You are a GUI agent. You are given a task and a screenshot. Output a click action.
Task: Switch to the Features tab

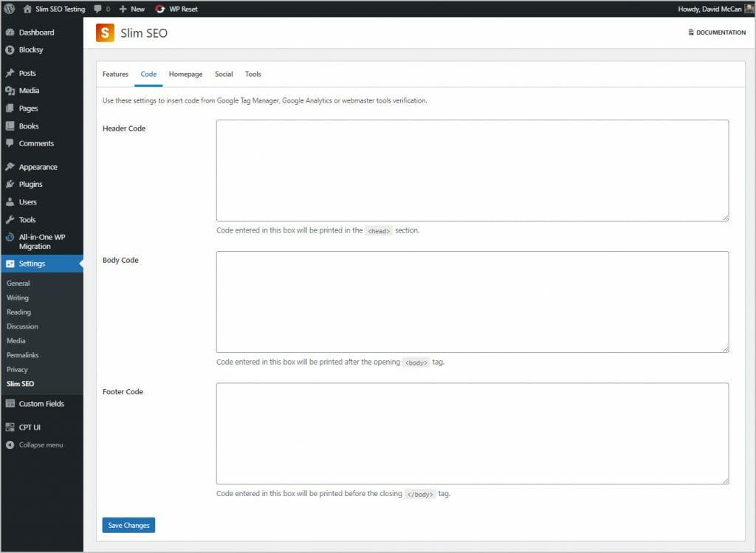point(115,74)
